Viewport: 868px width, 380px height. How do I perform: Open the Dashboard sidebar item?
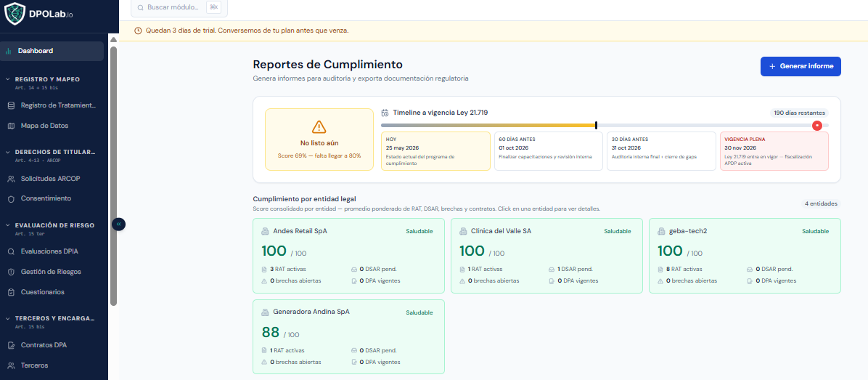(x=52, y=51)
